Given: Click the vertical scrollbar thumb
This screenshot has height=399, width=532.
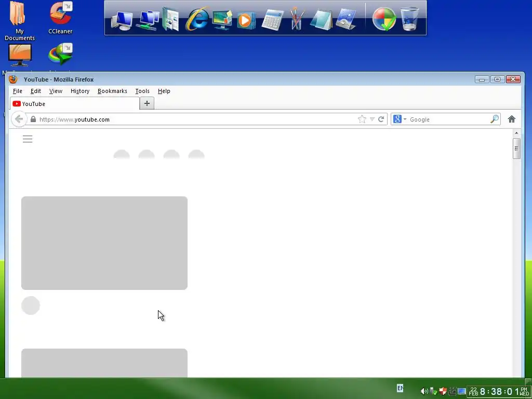Looking at the screenshot, I should [x=516, y=148].
